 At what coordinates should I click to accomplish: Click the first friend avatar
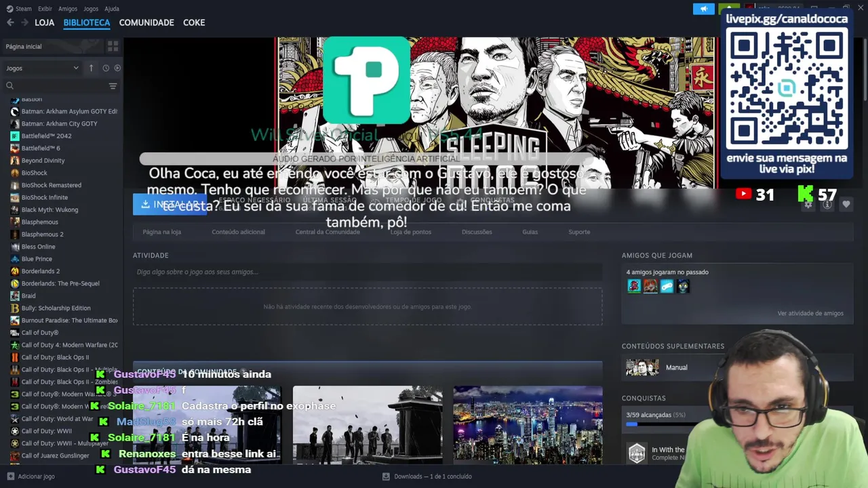(x=634, y=286)
